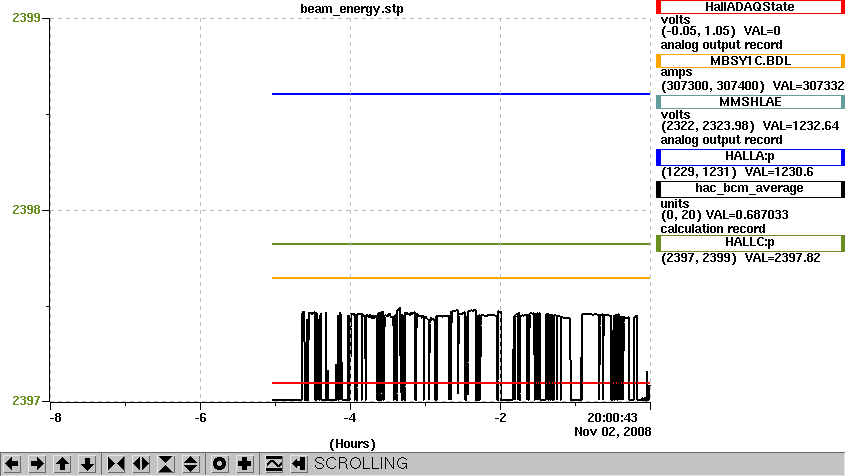
Task: Click the VAL=0.687033 reading
Action: point(747,215)
